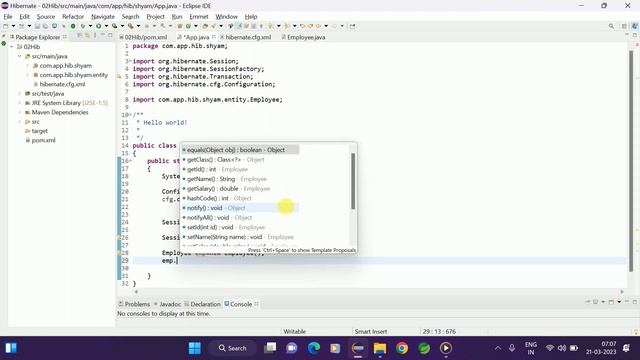Viewport: 640px width, 360px height.
Task: Open Windows Start menu
Action: [195, 348]
